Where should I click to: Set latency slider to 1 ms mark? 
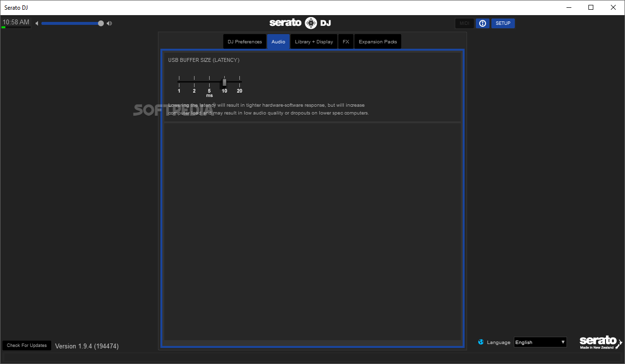[179, 82]
